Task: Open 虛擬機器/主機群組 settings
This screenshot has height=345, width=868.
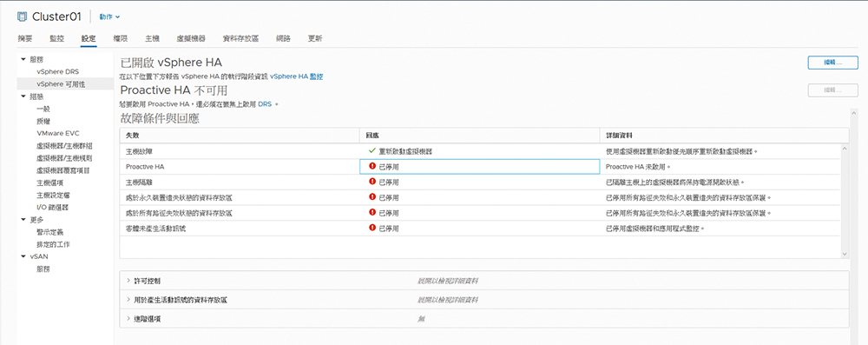Action: click(64, 146)
